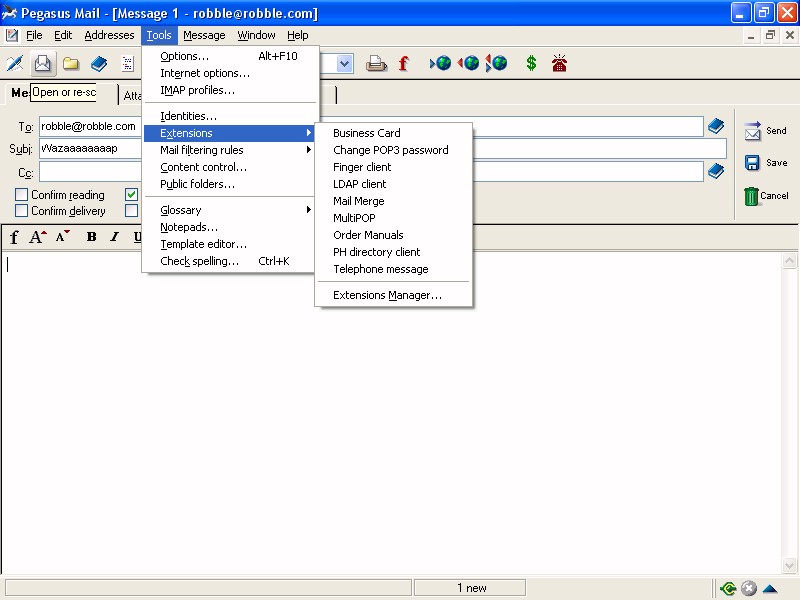The image size is (800, 600).
Task: Open address book next to Cc field
Action: tap(716, 171)
